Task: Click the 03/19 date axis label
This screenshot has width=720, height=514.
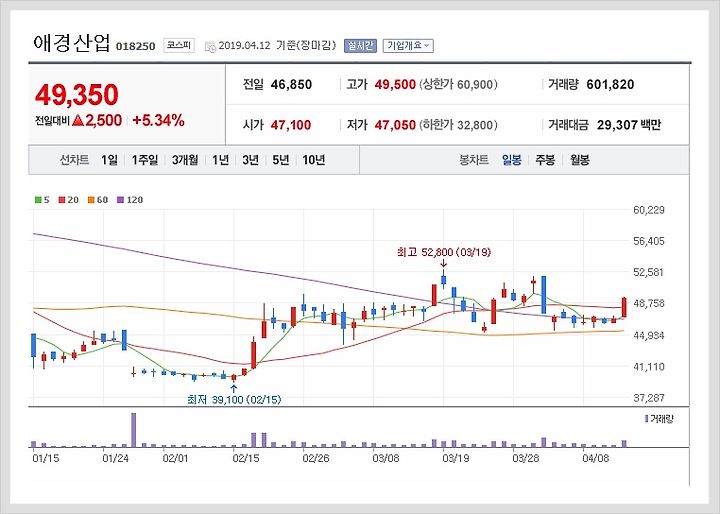Action: (x=456, y=458)
